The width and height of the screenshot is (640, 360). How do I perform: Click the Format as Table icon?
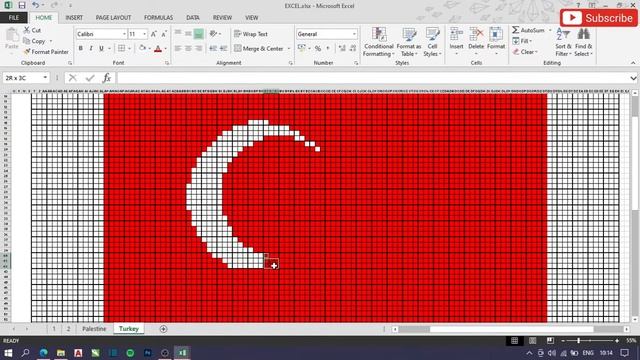click(x=409, y=35)
